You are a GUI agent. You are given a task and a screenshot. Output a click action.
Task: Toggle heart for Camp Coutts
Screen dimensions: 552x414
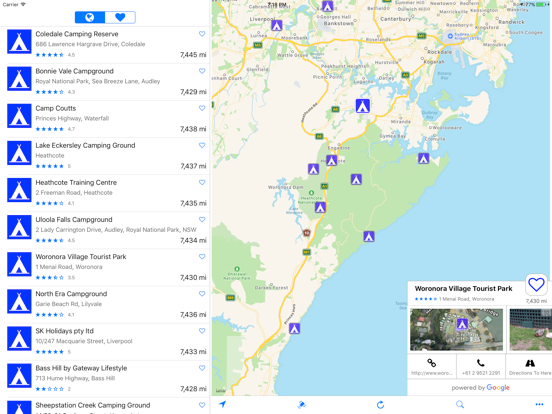click(202, 108)
